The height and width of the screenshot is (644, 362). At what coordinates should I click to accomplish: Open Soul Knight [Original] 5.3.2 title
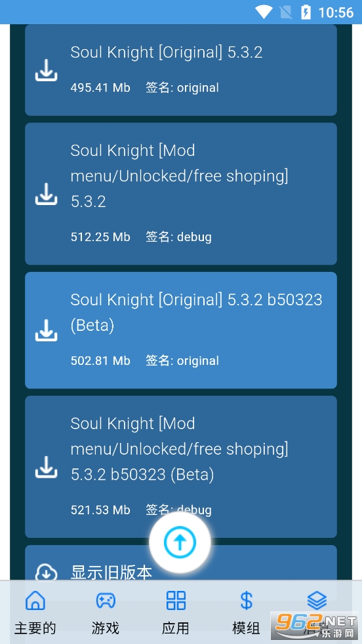point(167,52)
